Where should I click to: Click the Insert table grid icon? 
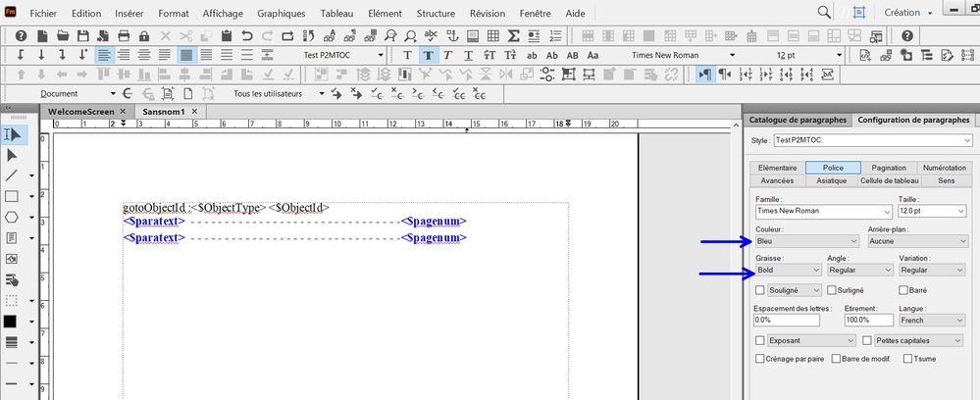click(x=492, y=35)
